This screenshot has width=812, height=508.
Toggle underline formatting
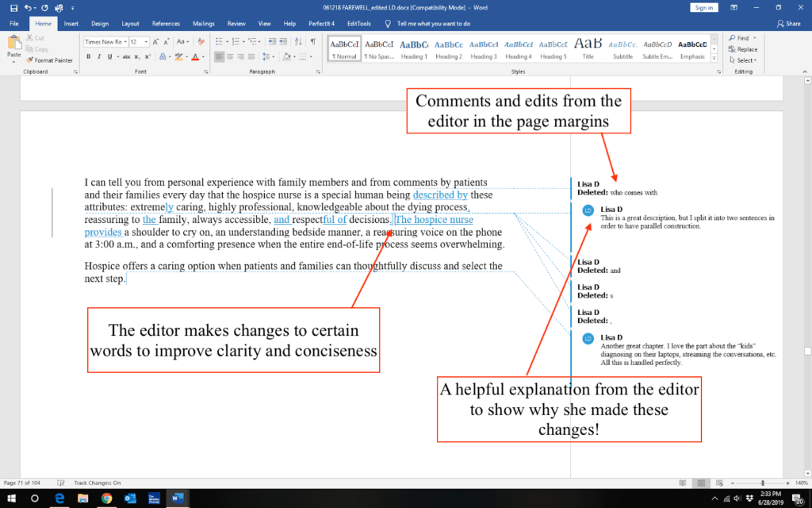pos(109,56)
